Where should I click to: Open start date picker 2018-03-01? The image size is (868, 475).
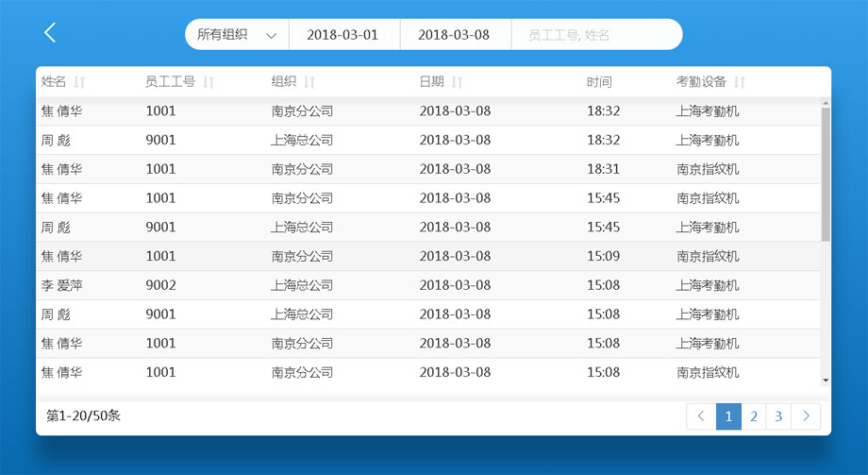point(343,35)
